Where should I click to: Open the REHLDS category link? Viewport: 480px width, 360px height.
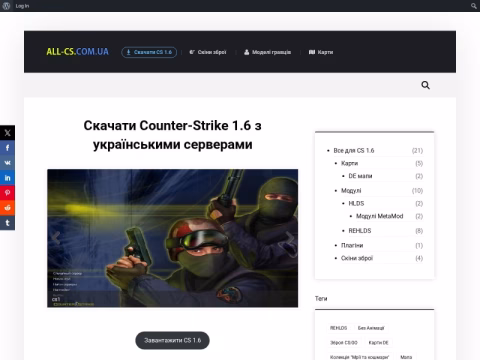360,231
